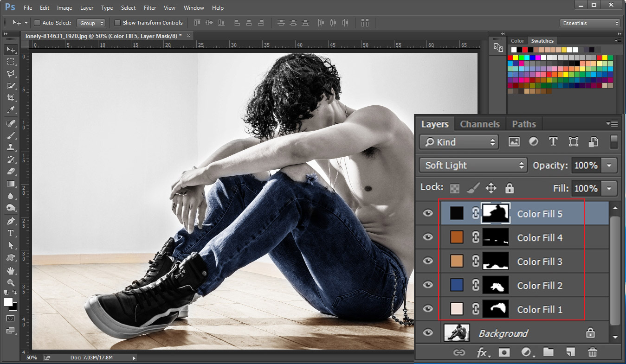Enable Show Transform Controls checkbox
Viewport: 626px width, 364px height.
click(x=117, y=23)
